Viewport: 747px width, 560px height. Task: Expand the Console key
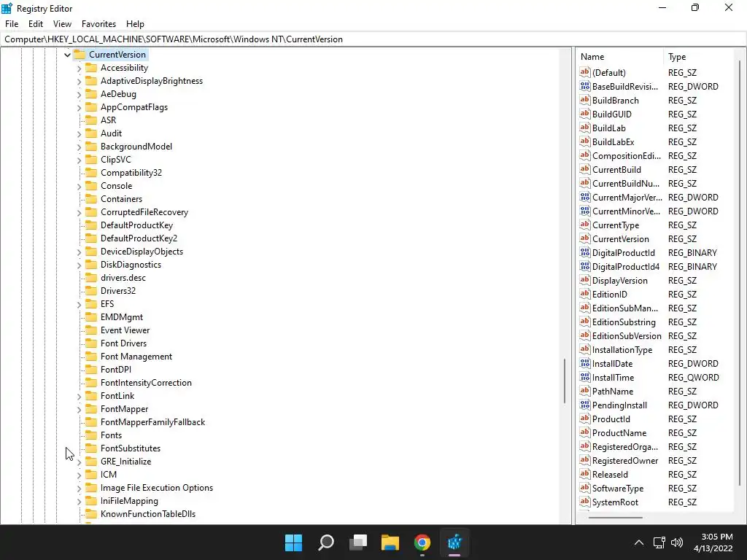pyautogui.click(x=79, y=186)
